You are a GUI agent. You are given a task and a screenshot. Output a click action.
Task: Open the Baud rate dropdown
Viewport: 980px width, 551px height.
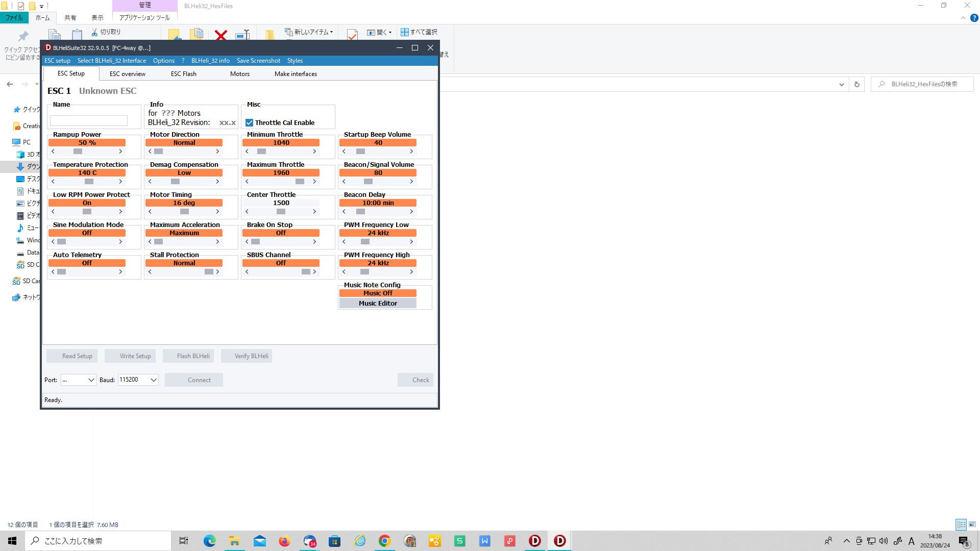[x=138, y=380]
